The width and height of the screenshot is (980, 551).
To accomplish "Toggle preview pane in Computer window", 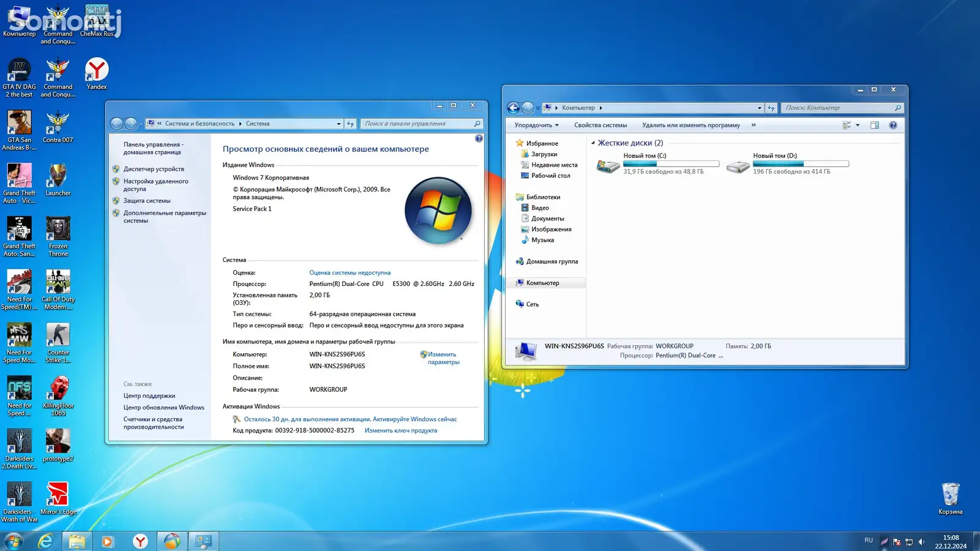I will (x=875, y=125).
